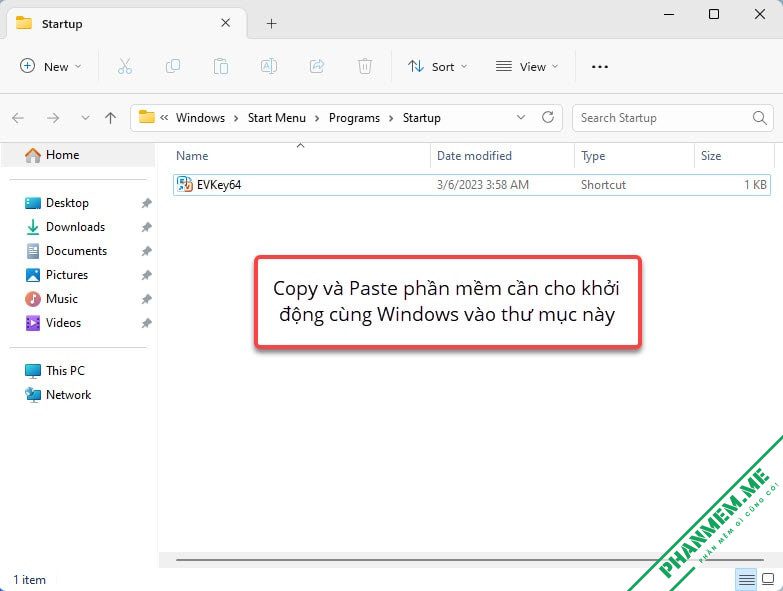Viewport: 783px width, 591px height.
Task: Click the Delete trash icon
Action: (x=365, y=66)
